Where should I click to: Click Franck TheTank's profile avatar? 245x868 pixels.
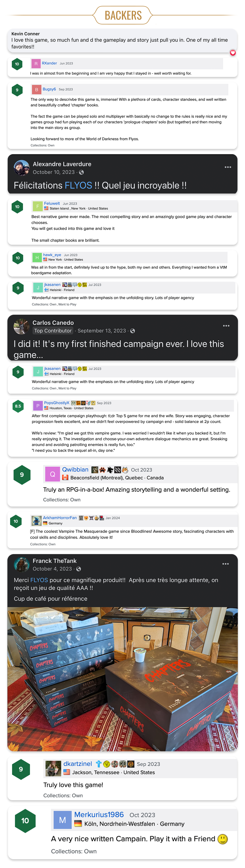click(x=22, y=564)
